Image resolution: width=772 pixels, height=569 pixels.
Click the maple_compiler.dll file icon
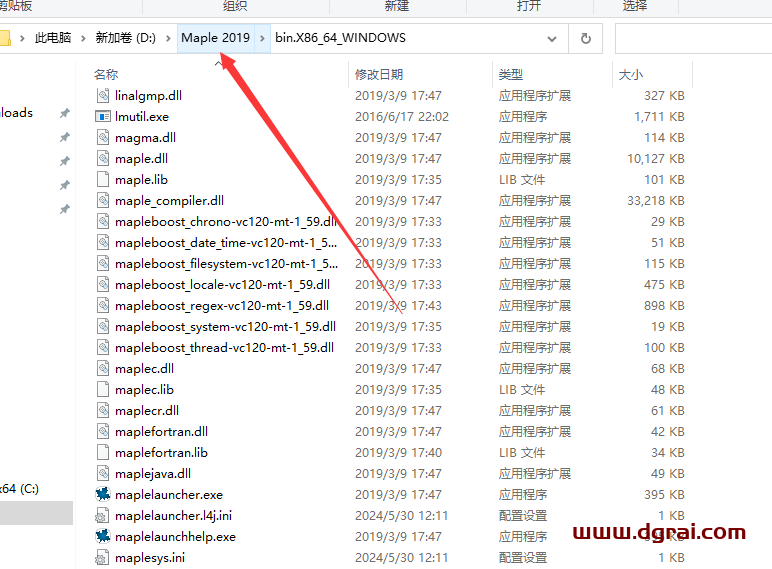point(103,200)
